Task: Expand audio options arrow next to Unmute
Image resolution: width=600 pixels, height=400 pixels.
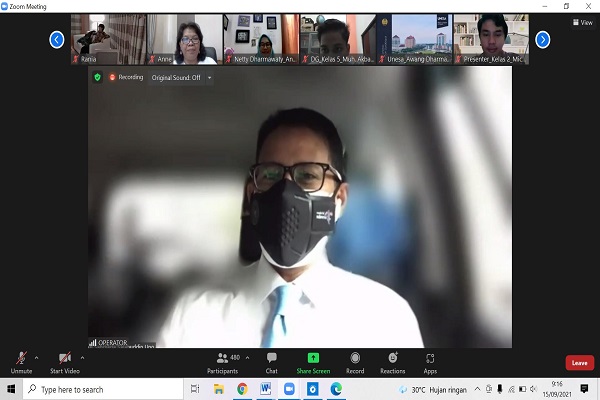Action: point(37,357)
